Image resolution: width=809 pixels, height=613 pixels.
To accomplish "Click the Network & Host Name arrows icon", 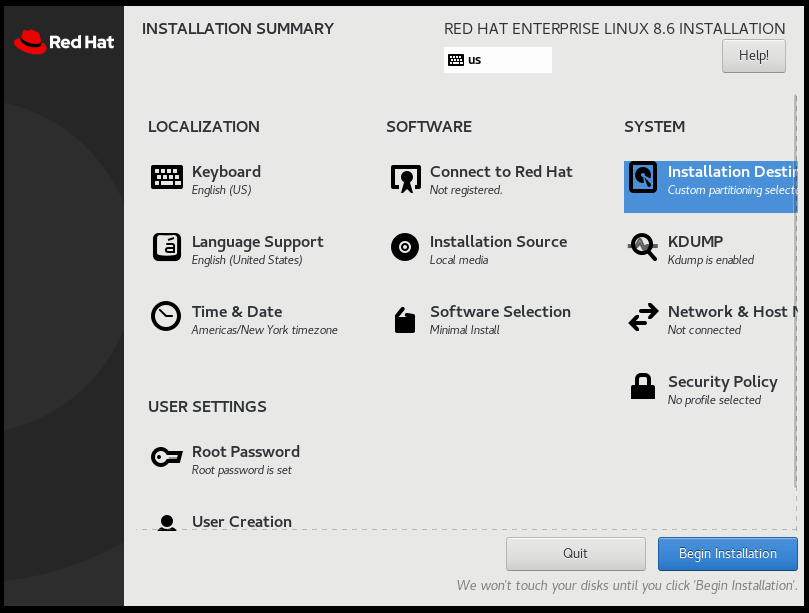I will [x=643, y=317].
